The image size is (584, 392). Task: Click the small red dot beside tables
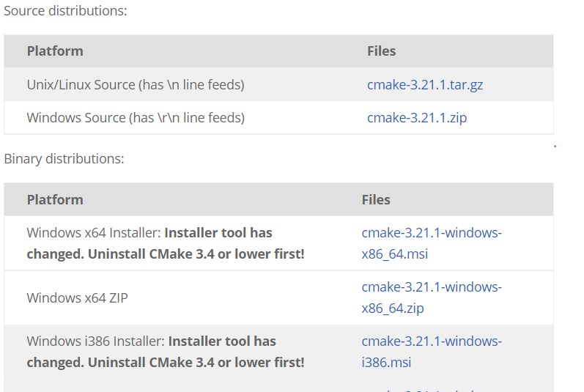point(555,147)
